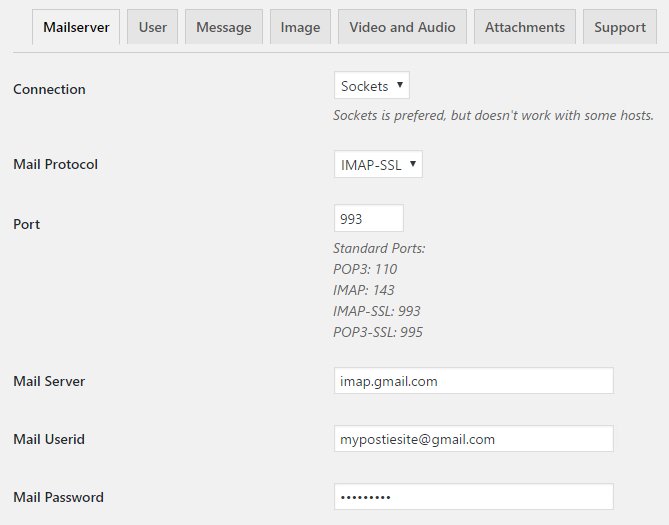The width and height of the screenshot is (669, 525).
Task: Focus the Mail Server field imap.gmail.com
Action: [x=474, y=381]
